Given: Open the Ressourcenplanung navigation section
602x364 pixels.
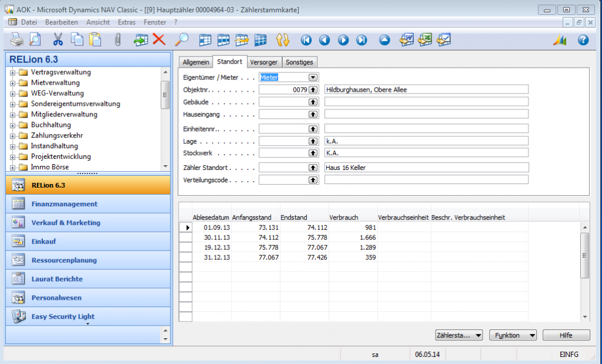Looking at the screenshot, I should pyautogui.click(x=88, y=261).
